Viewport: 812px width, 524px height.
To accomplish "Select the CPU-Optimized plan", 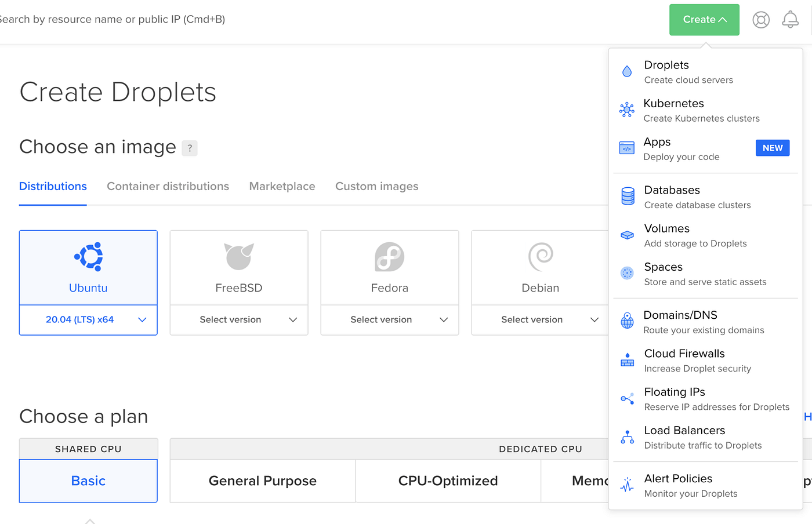I will coord(448,481).
